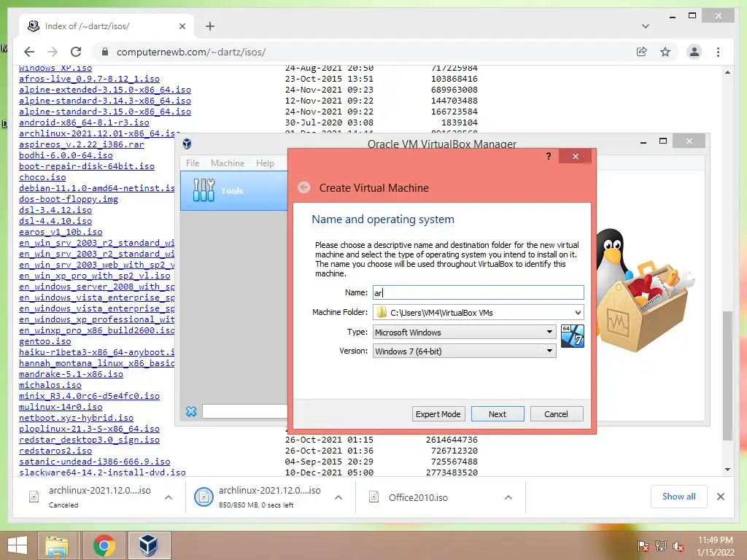Viewport: 747px width, 560px height.
Task: Expand options for completed archlinux download
Action: 338,497
